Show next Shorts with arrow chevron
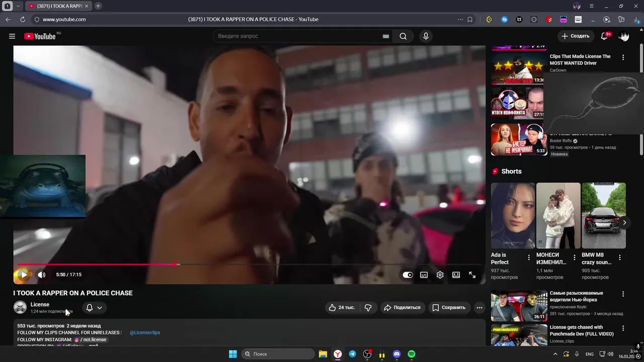Screen dimensions: 644x362 click(x=624, y=222)
